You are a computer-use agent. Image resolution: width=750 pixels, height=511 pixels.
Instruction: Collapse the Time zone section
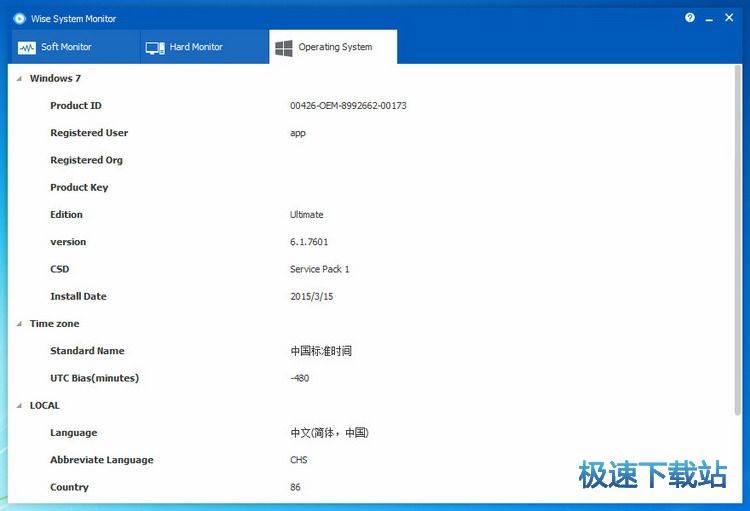tap(19, 324)
